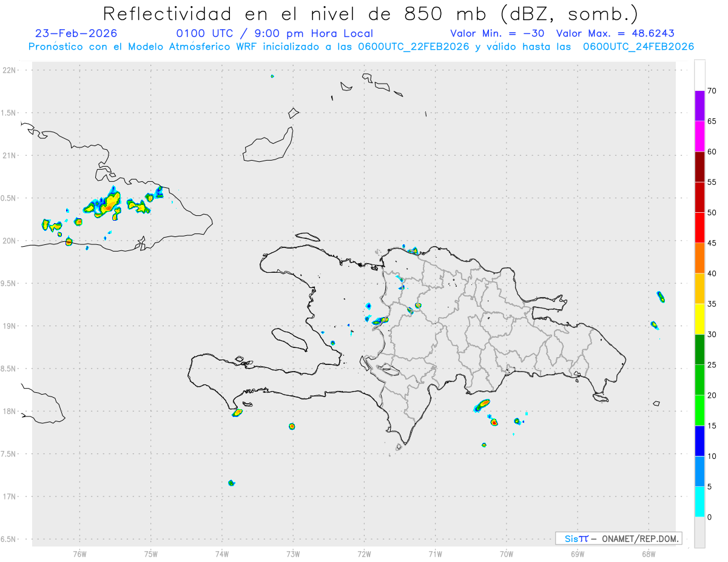
Task: Click the longitude label "68W"
Action: pyautogui.click(x=649, y=554)
